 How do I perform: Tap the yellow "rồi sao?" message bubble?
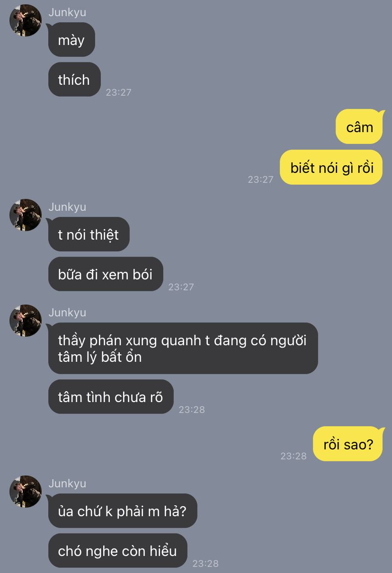[x=348, y=444]
